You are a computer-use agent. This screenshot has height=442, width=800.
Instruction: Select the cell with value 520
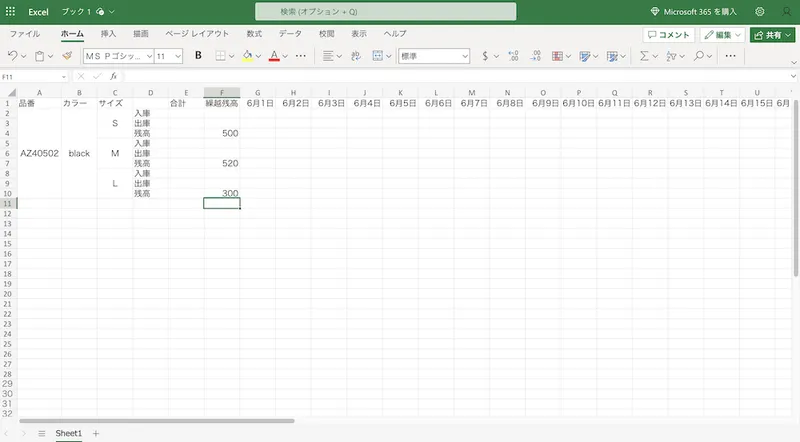click(222, 163)
